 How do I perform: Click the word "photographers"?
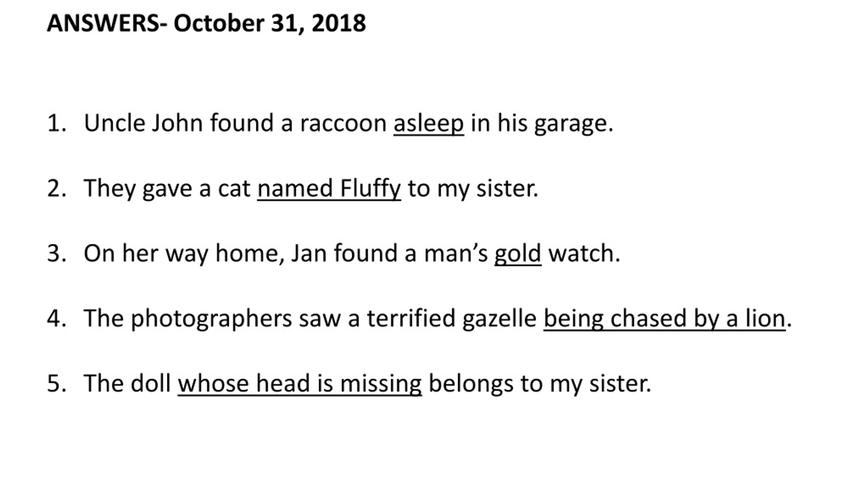coord(211,319)
